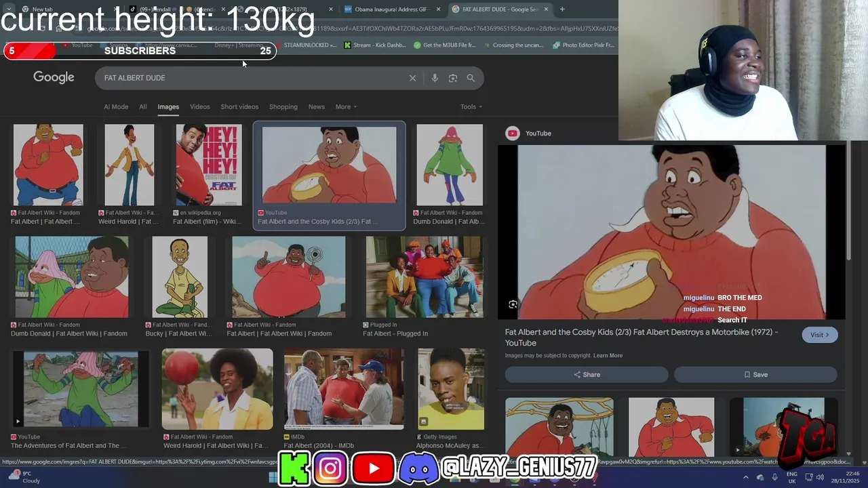Viewport: 868px width, 488px height.
Task: Open the large Fat Albert preview image
Action: click(672, 232)
